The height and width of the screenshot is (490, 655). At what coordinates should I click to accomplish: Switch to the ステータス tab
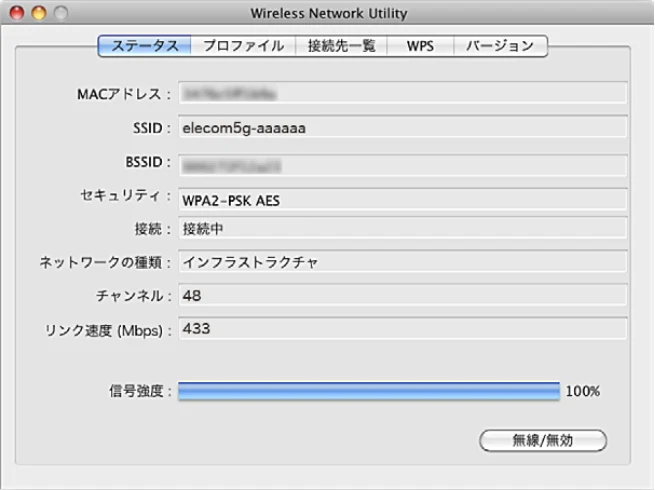click(145, 46)
